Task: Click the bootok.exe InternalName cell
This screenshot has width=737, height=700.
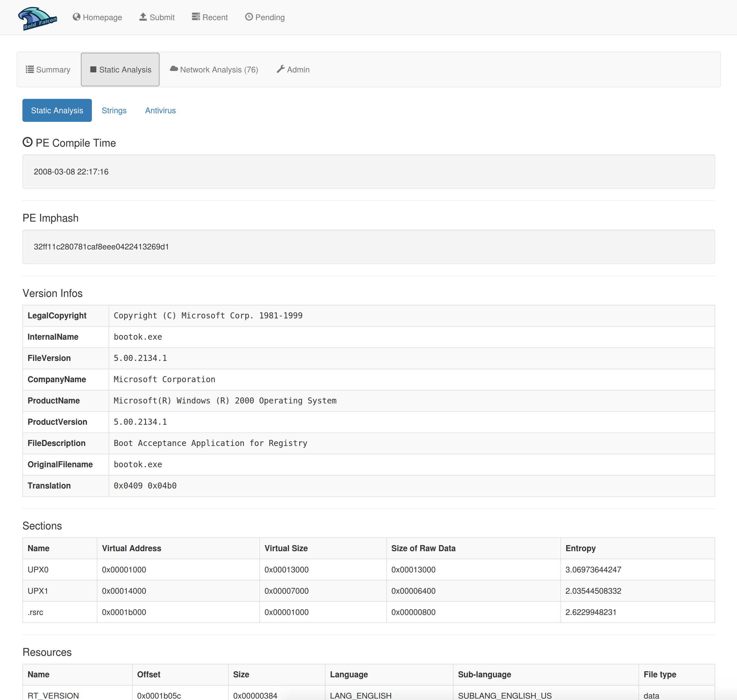Action: tap(138, 337)
